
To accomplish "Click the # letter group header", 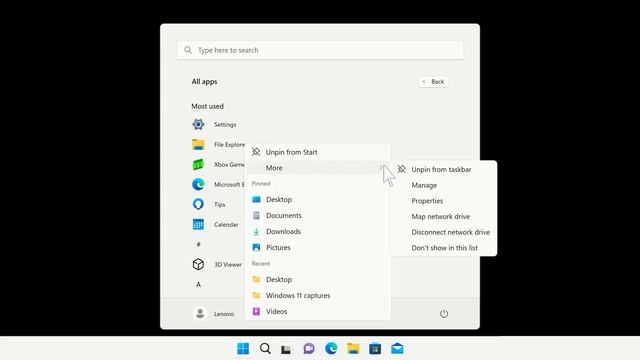I will point(198,244).
